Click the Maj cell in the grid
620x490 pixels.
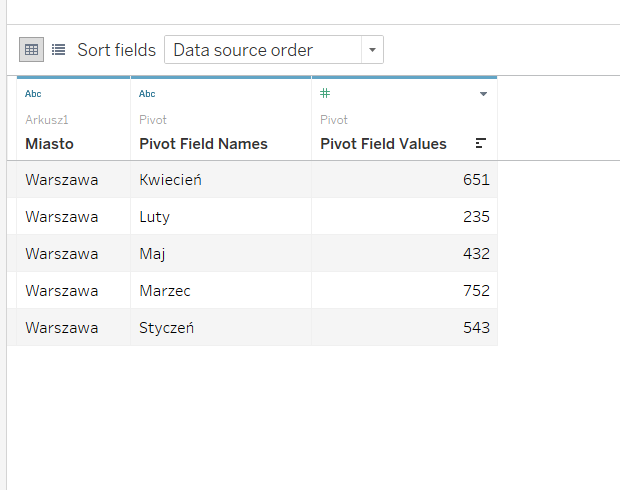153,254
